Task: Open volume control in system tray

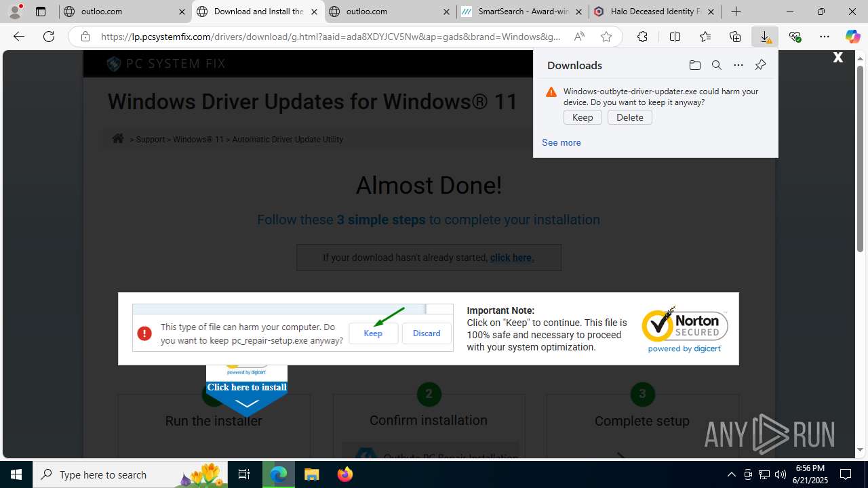Action: [x=781, y=474]
